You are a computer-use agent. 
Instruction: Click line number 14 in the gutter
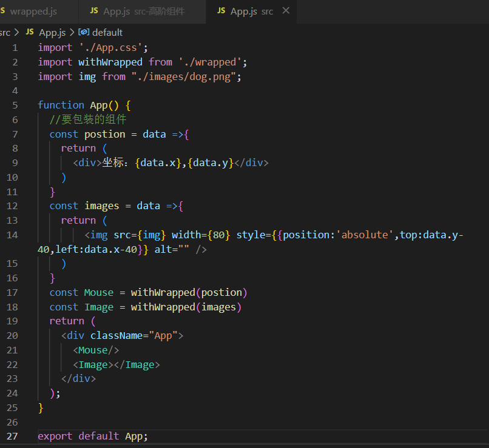[12, 234]
